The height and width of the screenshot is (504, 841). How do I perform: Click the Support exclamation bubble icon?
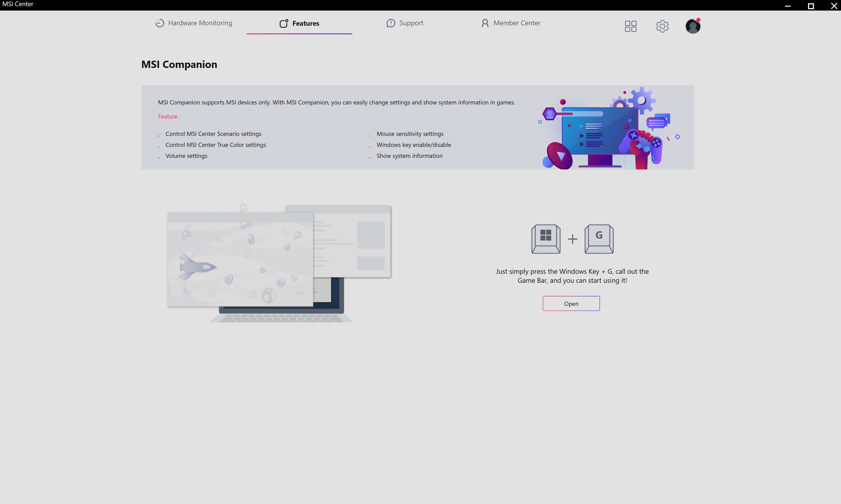pyautogui.click(x=391, y=23)
